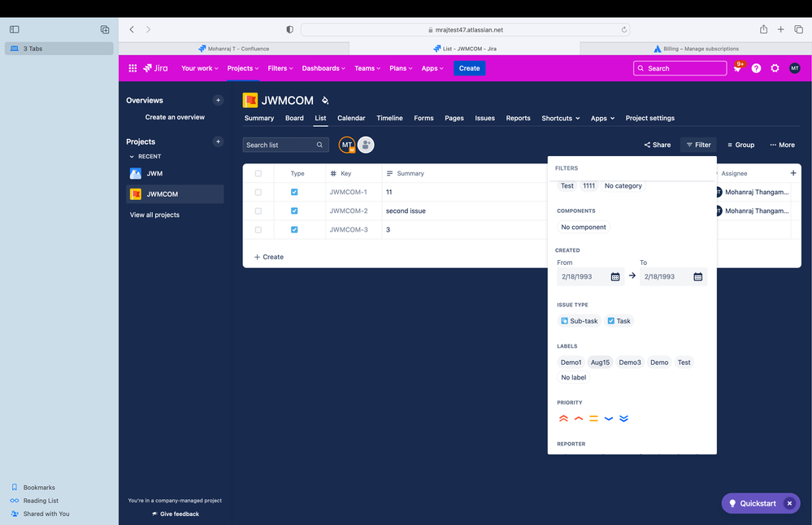Image resolution: width=812 pixels, height=525 pixels.
Task: Click the blue Create button
Action: (x=469, y=68)
